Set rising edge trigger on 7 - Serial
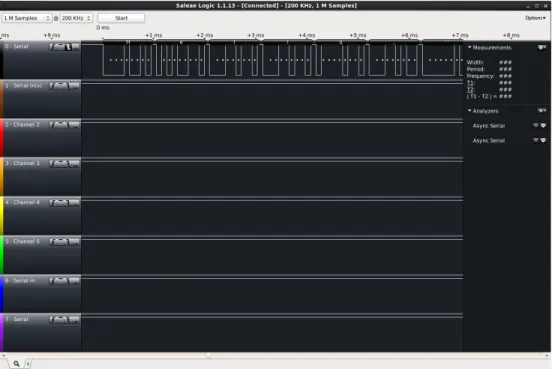Image resolution: width=552 pixels, height=369 pixels. pyautogui.click(x=52, y=319)
